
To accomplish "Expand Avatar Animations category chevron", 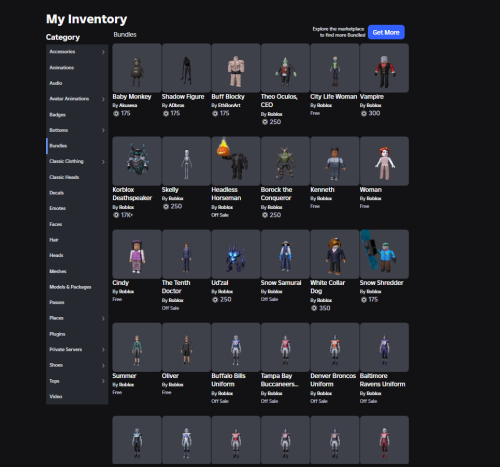I will click(103, 99).
